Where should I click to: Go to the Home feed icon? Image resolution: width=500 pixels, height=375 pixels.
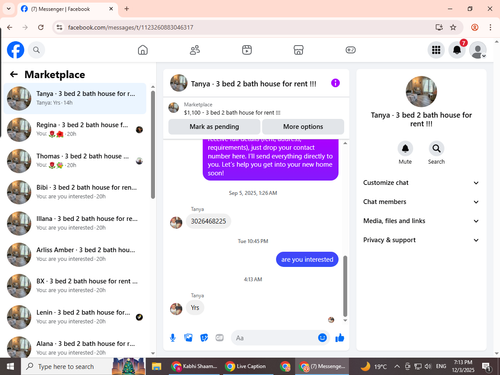click(143, 50)
